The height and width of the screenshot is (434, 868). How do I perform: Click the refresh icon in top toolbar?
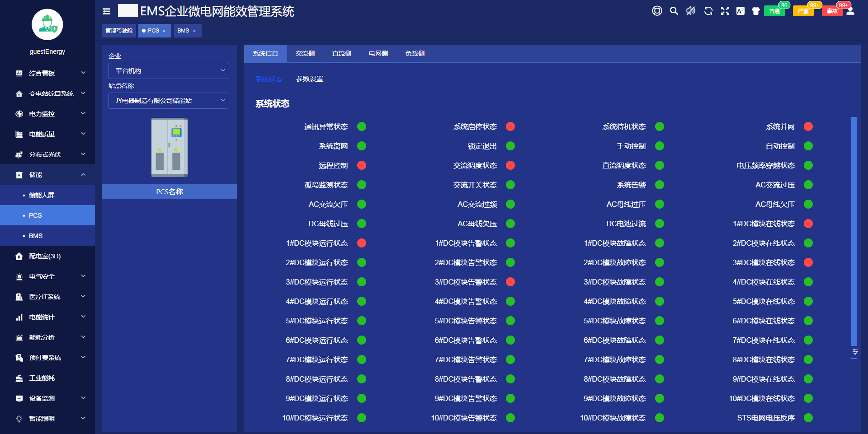[x=708, y=11]
